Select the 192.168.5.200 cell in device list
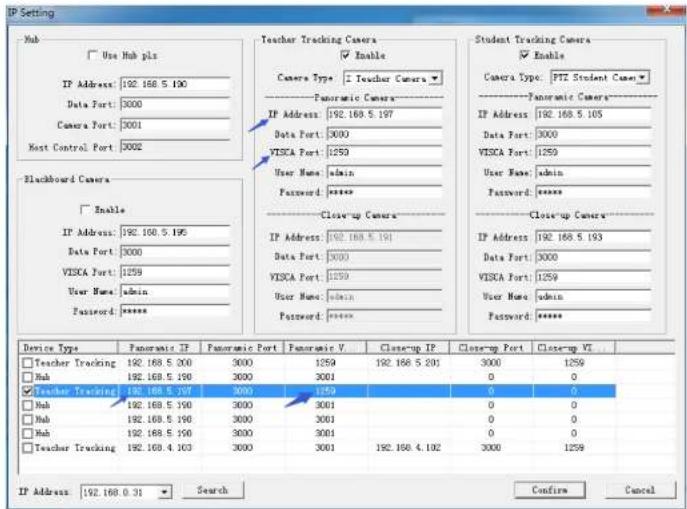 [159, 363]
